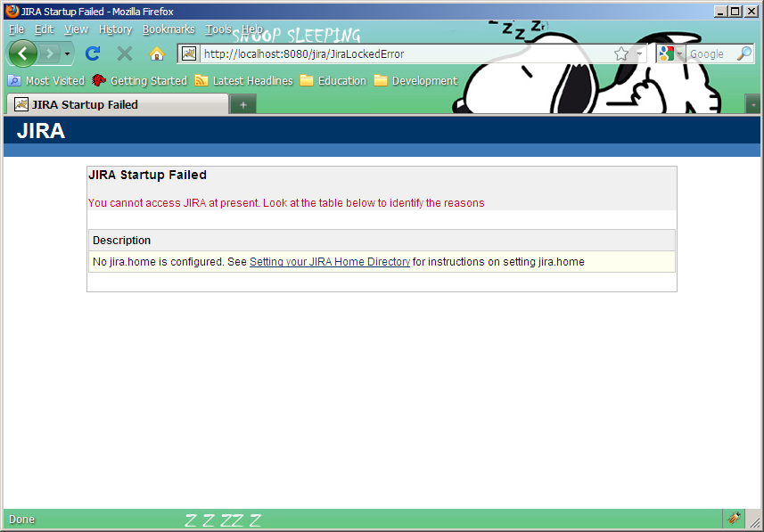Open the search engine selector dropdown
This screenshot has height=532, width=764.
tap(671, 53)
